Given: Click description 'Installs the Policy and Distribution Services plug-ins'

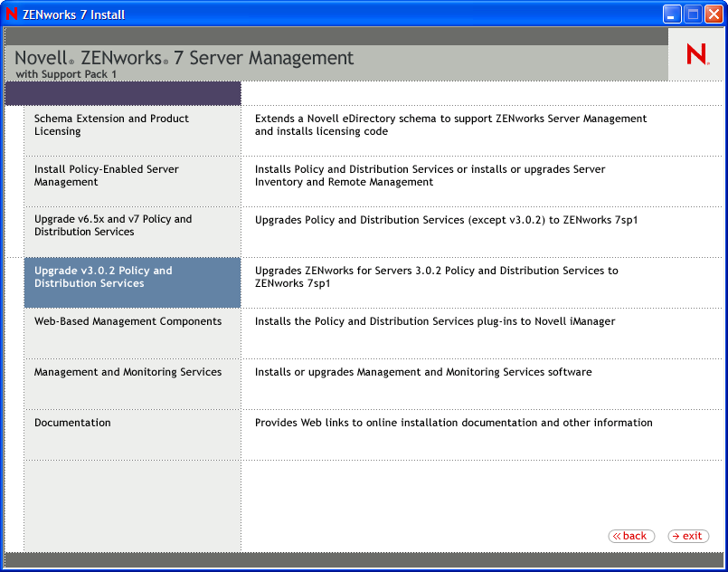Looking at the screenshot, I should click(x=435, y=321).
